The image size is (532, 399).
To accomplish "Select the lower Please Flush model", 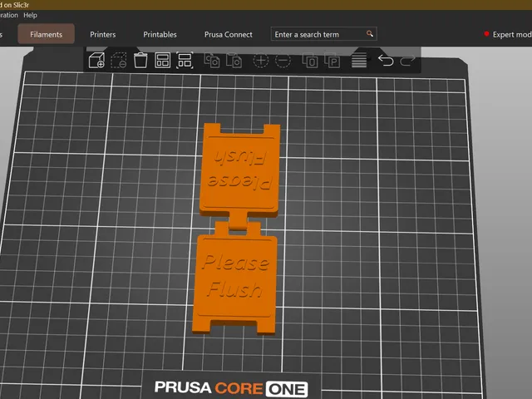I will tap(234, 278).
